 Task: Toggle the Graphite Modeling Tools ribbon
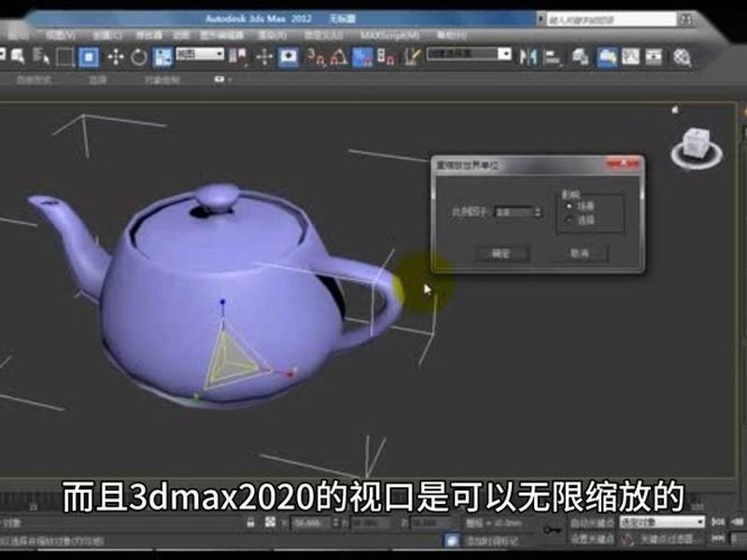point(607,58)
